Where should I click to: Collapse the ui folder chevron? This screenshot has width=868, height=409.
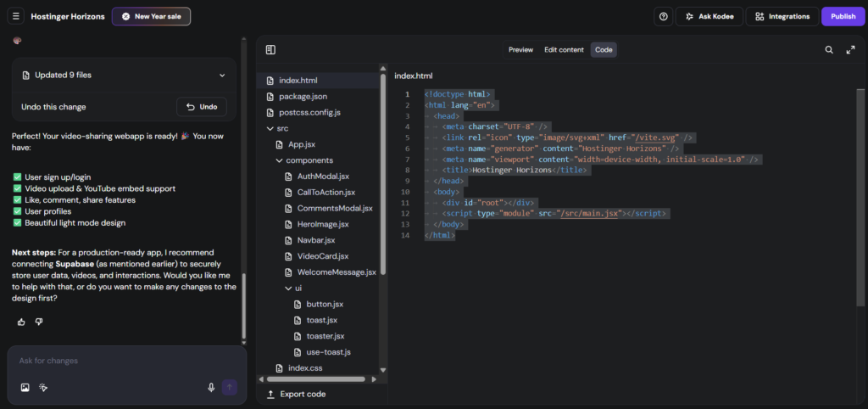tap(288, 289)
